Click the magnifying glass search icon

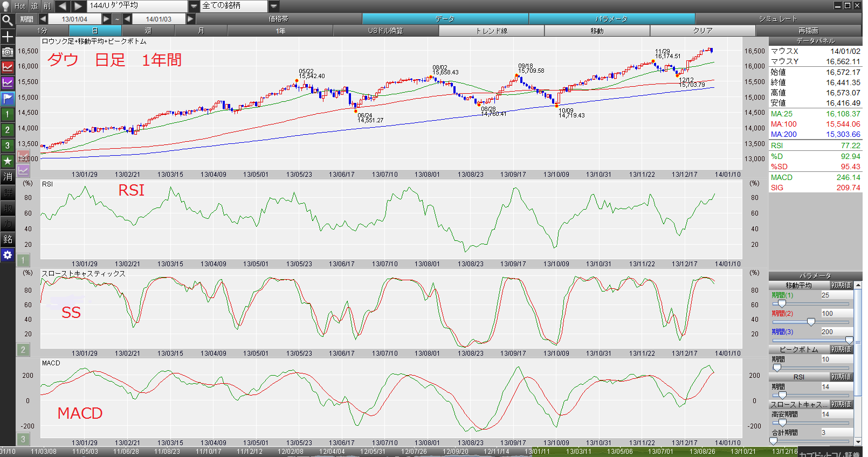click(8, 20)
